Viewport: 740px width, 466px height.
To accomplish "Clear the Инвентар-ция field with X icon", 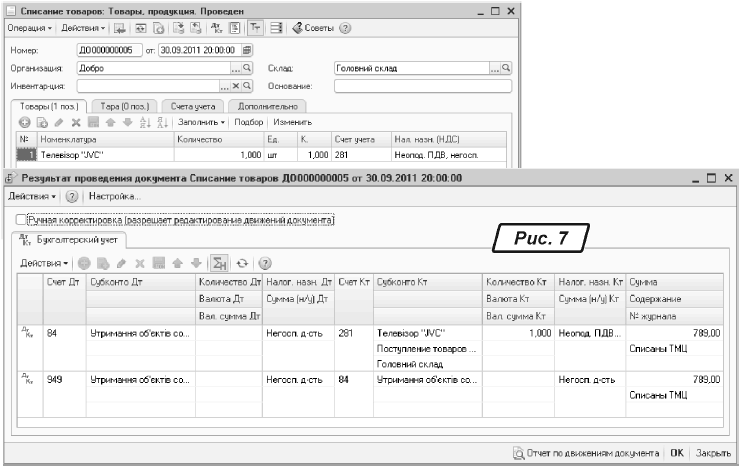I will (x=236, y=86).
